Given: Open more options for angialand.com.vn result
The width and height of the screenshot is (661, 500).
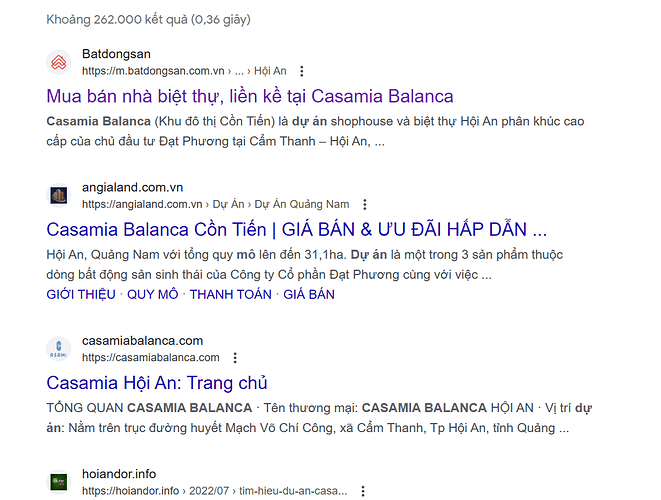Looking at the screenshot, I should (x=365, y=204).
